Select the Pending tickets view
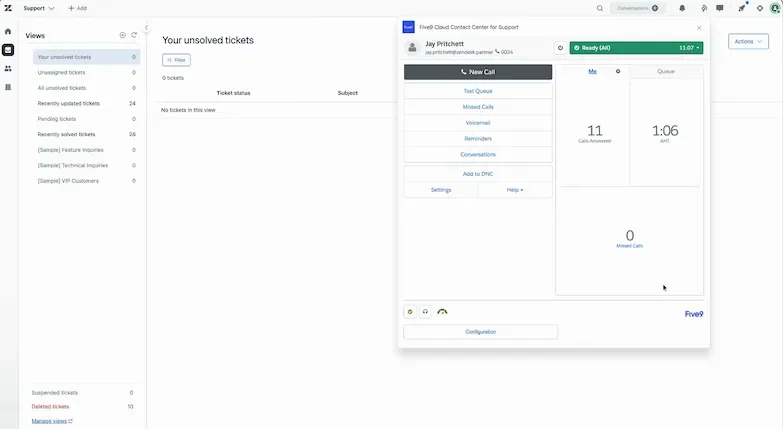The height and width of the screenshot is (429, 783). (86, 119)
